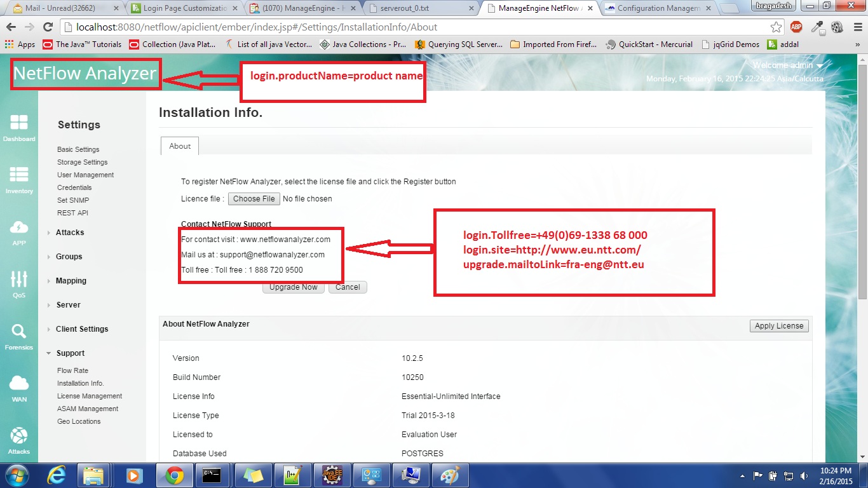Click the APP cloud icon
This screenshot has width=868, height=488.
coord(19,227)
